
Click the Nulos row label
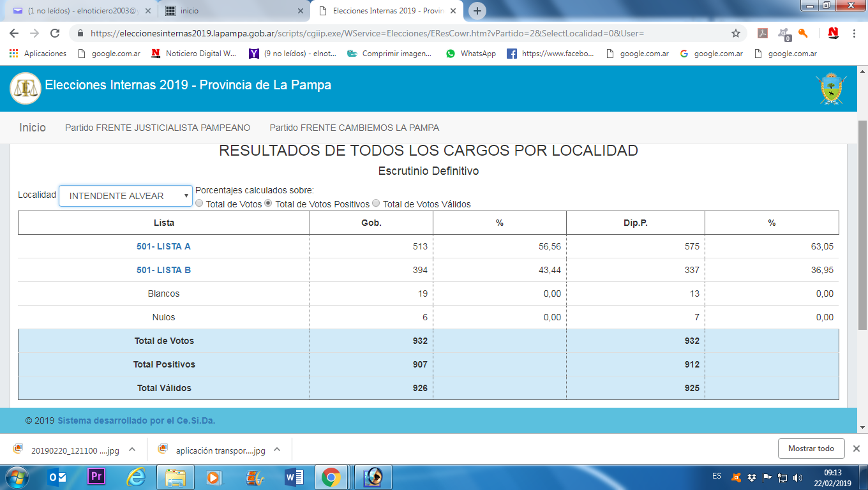[163, 317]
